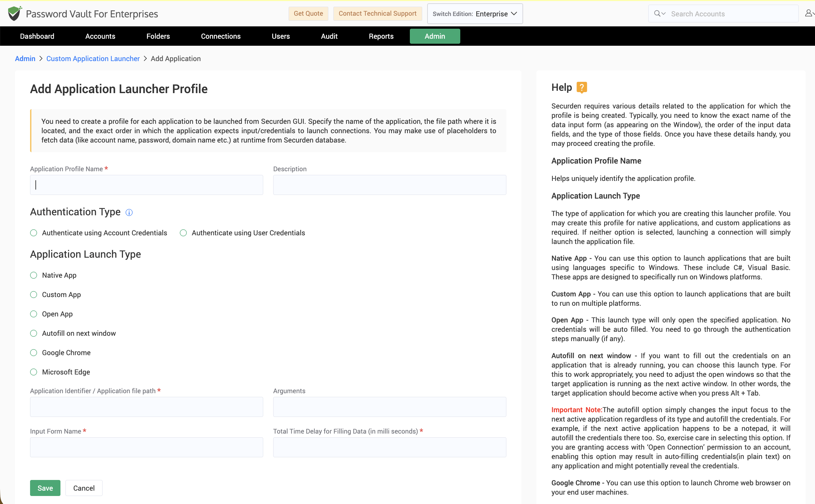The height and width of the screenshot is (504, 815).
Task: Click into the Arguments field
Action: click(x=390, y=407)
